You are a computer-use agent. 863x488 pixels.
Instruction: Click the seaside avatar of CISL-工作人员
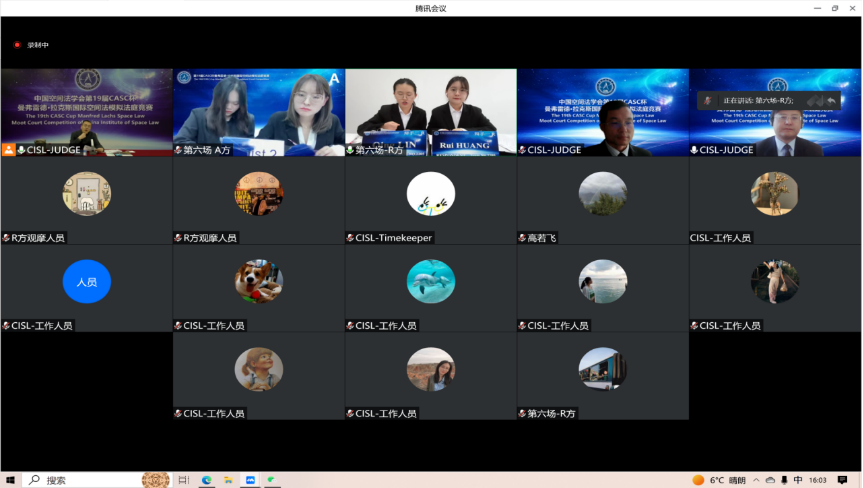(603, 282)
